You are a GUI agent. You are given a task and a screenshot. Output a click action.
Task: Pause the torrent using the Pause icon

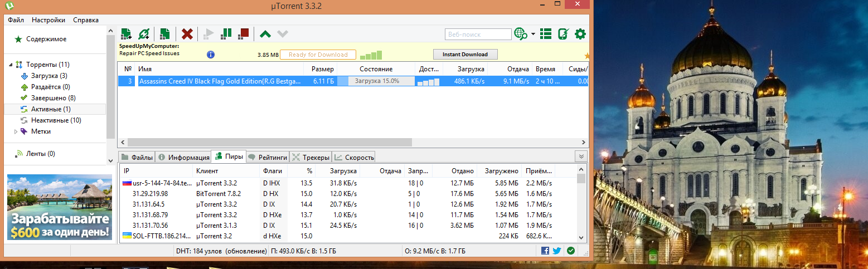pos(226,34)
